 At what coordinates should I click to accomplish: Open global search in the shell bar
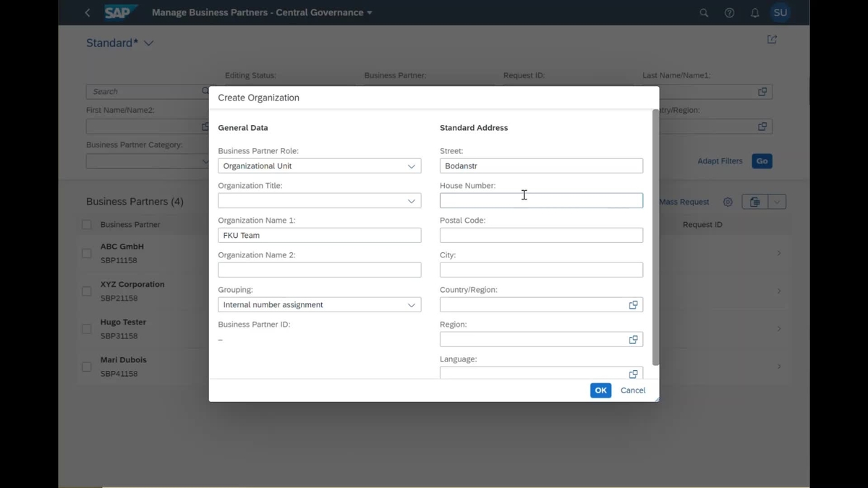click(703, 12)
